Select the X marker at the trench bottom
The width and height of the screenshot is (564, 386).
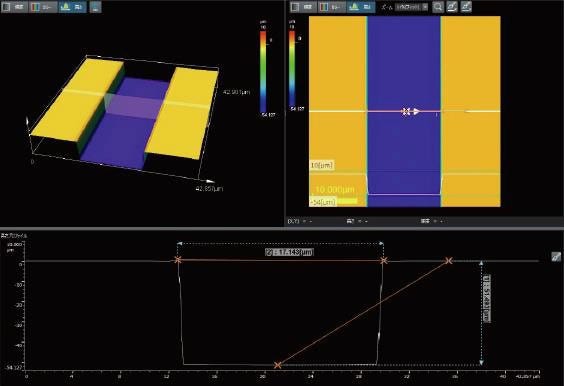tap(277, 365)
